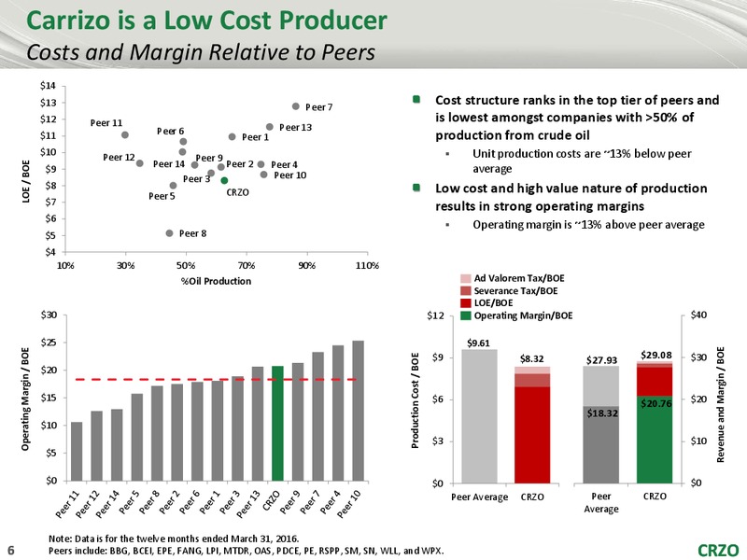Click the green CRZO scatter plot point
The width and height of the screenshot is (747, 560).
click(x=224, y=180)
